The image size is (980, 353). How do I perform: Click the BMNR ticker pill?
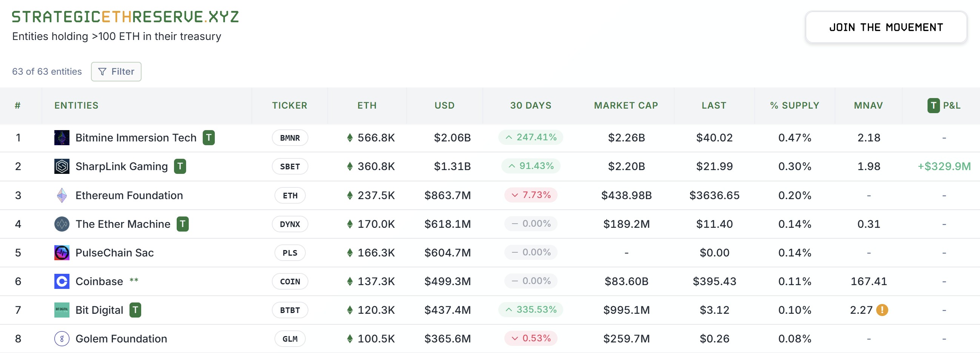pyautogui.click(x=290, y=138)
